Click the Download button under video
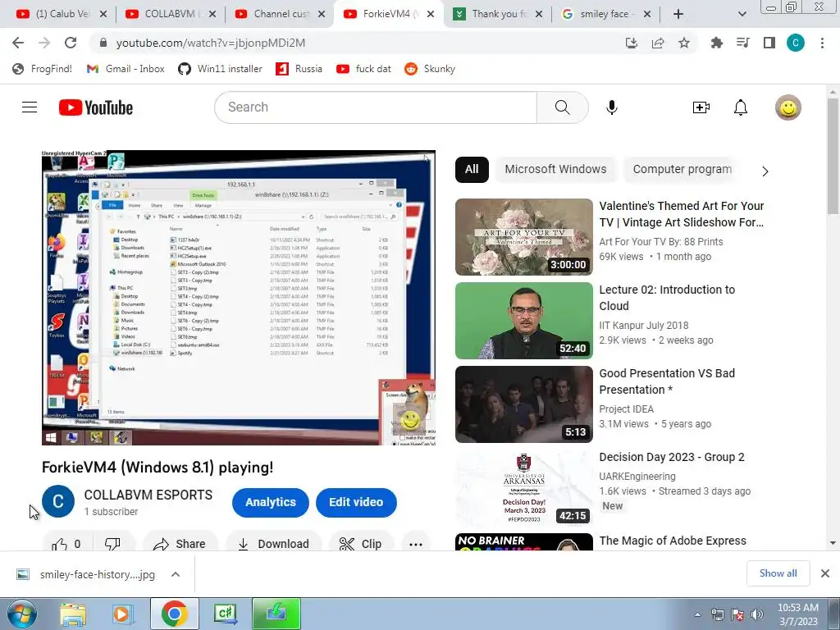Screen dimensions: 840x630 tap(273, 544)
